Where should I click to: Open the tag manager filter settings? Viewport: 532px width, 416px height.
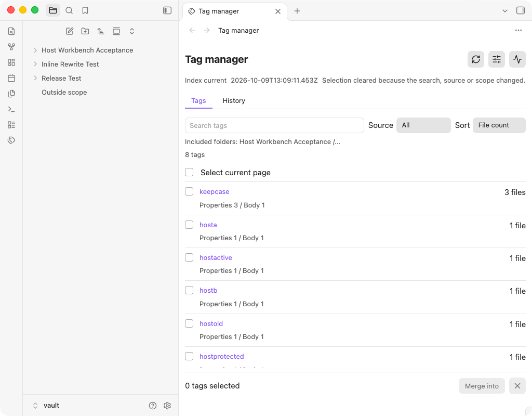(496, 59)
